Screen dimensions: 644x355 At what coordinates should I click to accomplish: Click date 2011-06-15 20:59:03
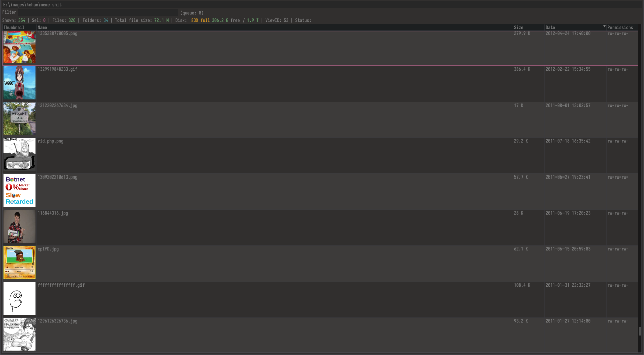click(x=568, y=249)
